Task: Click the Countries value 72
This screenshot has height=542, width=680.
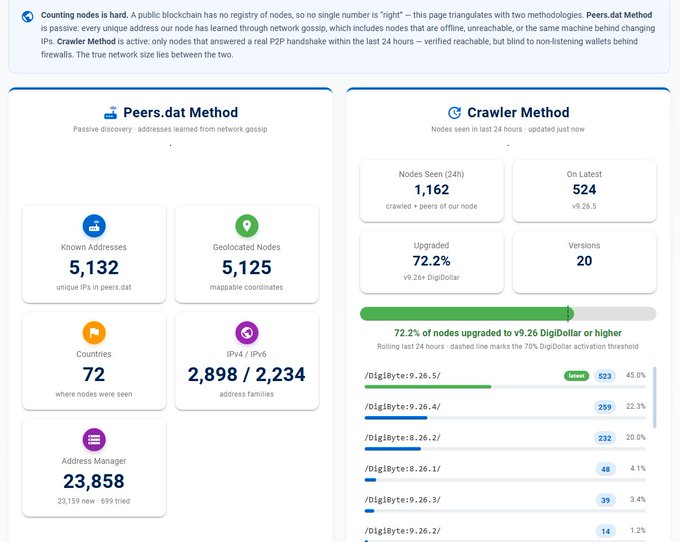Action: pyautogui.click(x=94, y=375)
